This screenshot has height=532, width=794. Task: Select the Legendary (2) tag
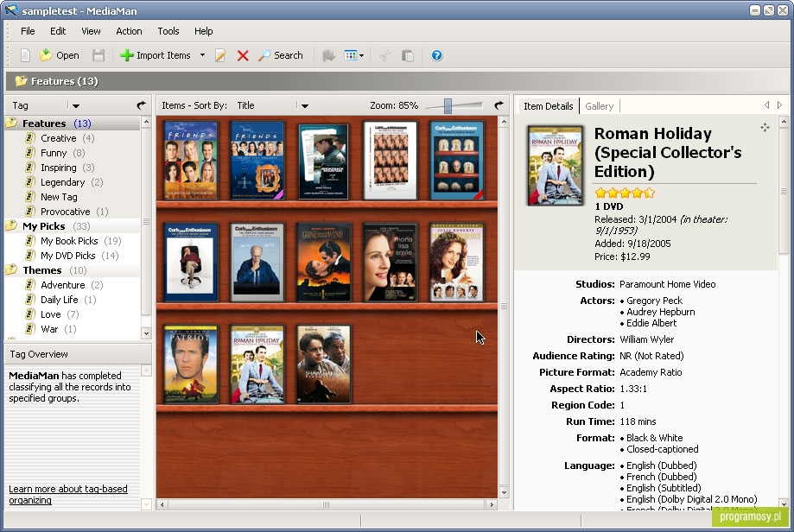72,182
